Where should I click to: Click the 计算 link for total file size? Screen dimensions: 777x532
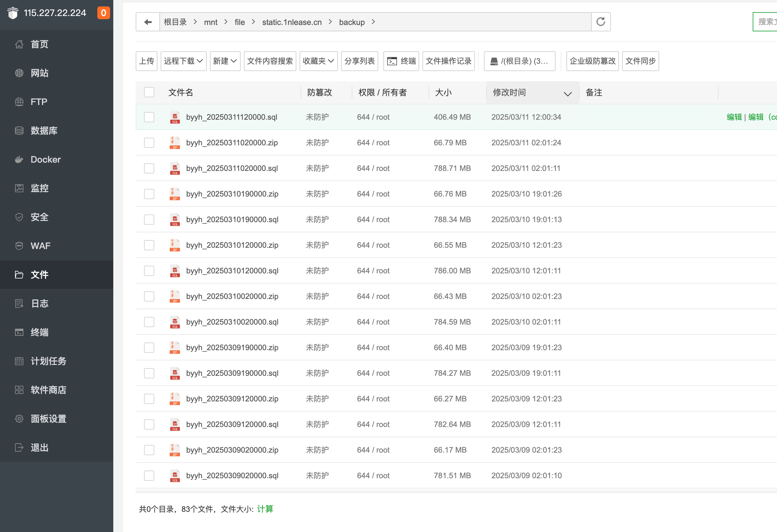pos(265,509)
